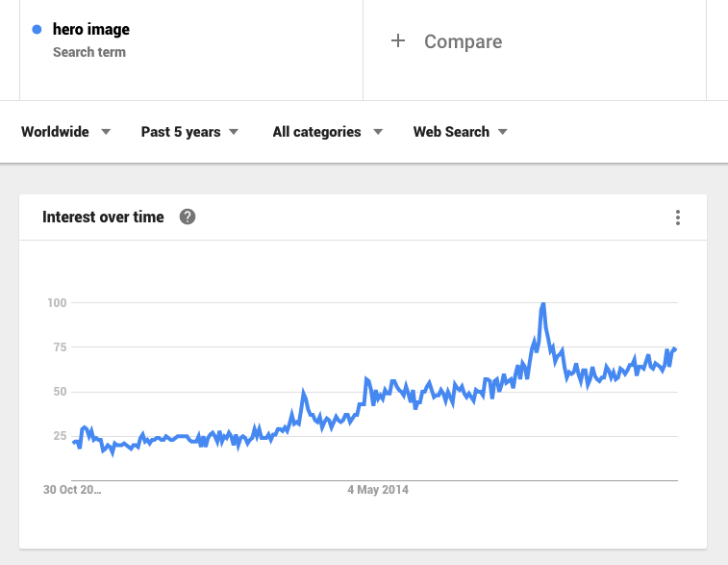Click the peak point at 100
This screenshot has height=565, width=728.
point(542,304)
